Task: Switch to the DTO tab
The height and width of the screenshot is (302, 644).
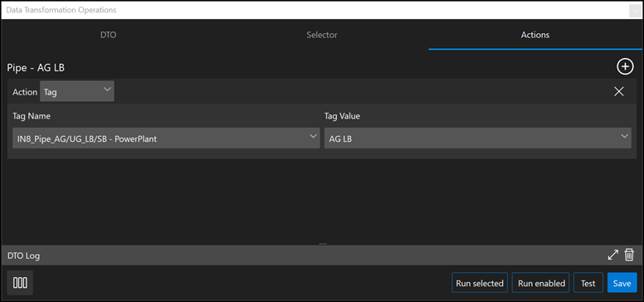Action: coord(109,35)
